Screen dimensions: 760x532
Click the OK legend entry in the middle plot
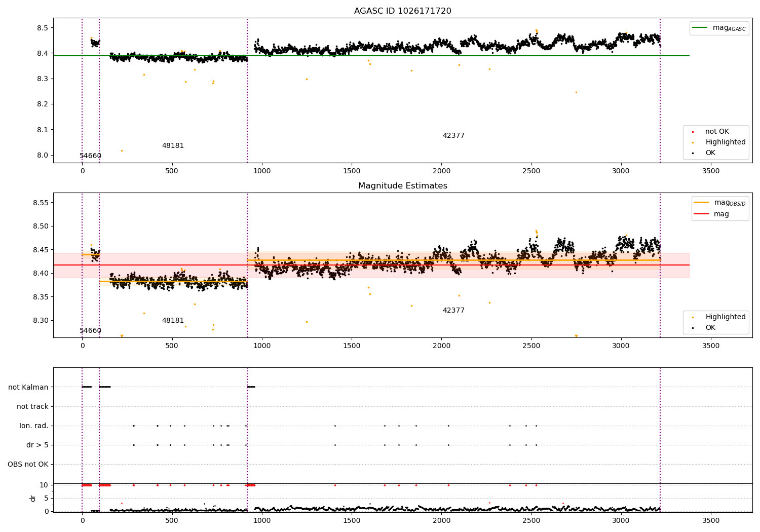[x=710, y=328]
